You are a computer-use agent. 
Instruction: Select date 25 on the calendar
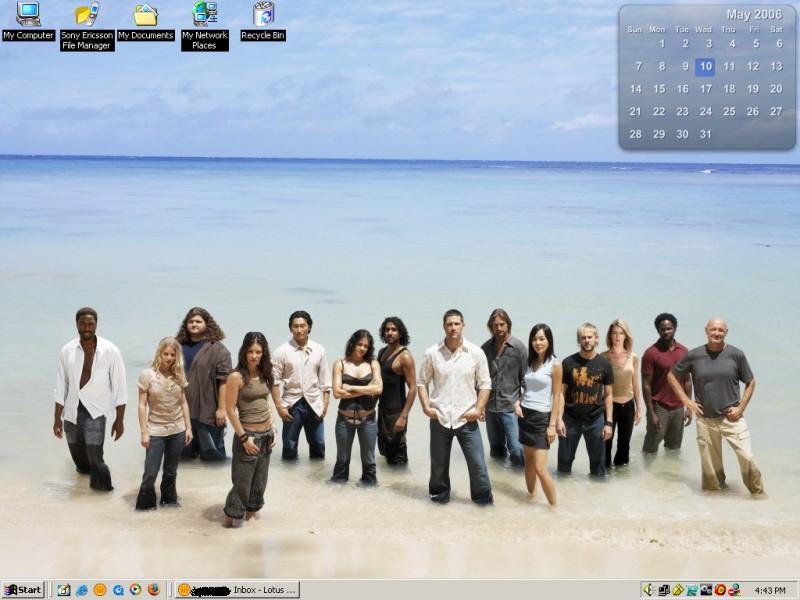point(729,111)
